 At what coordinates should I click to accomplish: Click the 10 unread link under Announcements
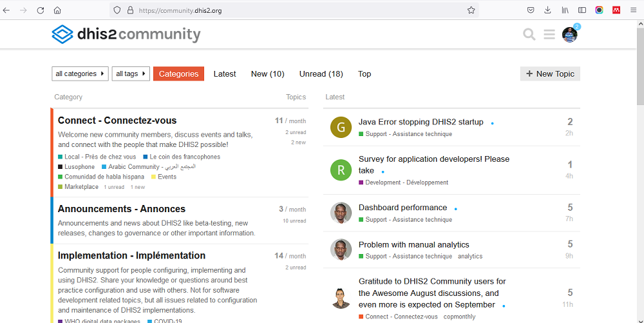coord(294,220)
